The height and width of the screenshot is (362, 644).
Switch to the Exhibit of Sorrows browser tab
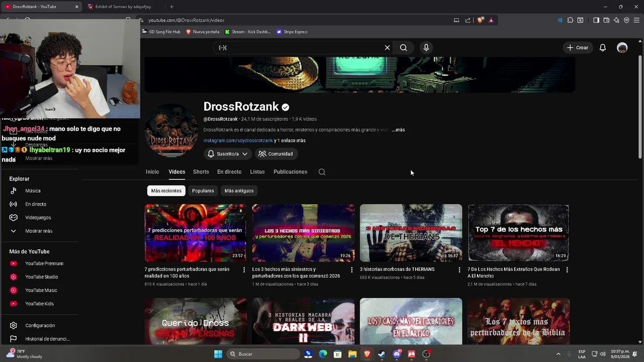coord(123,7)
